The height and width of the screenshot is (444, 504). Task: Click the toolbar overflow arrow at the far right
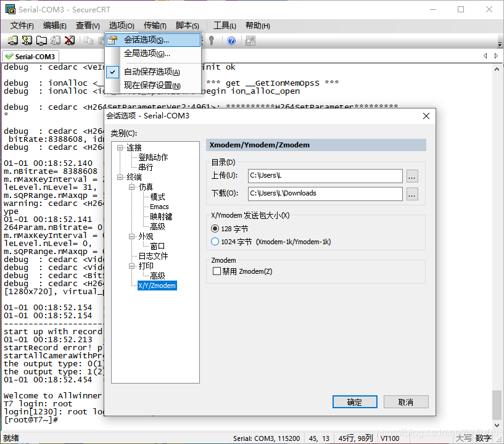[x=500, y=44]
